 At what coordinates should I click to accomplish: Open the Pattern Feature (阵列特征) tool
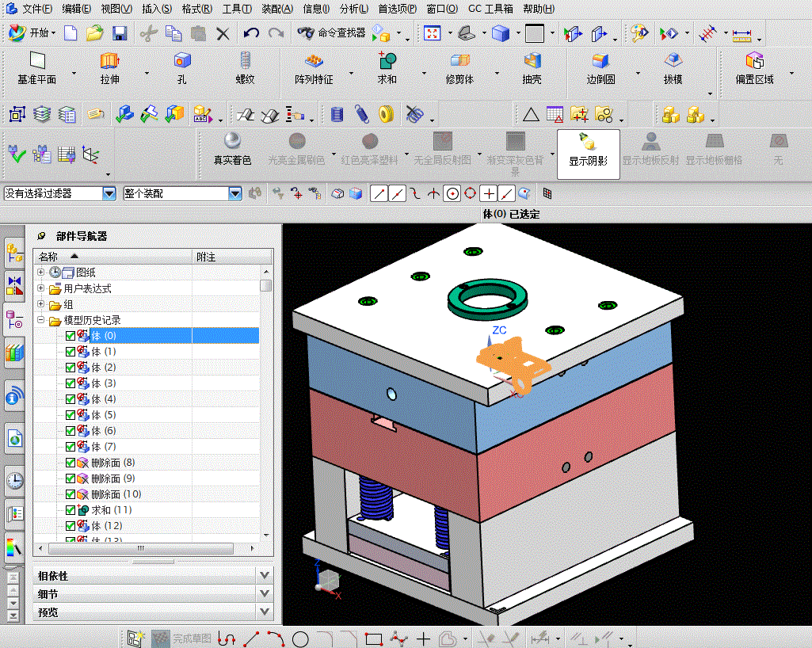pos(314,61)
